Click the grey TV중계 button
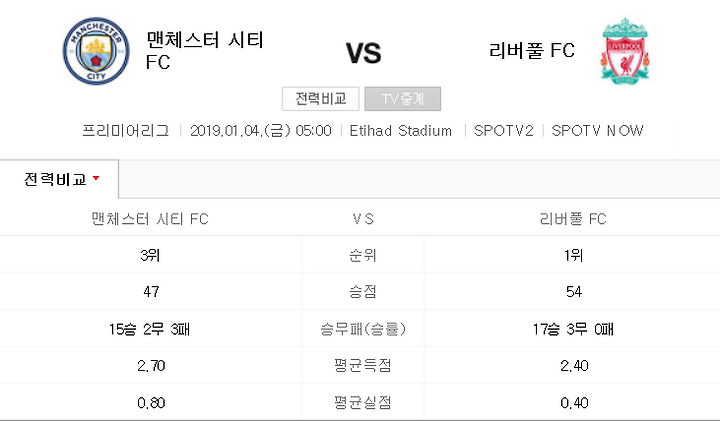The height and width of the screenshot is (422, 720). point(403,99)
